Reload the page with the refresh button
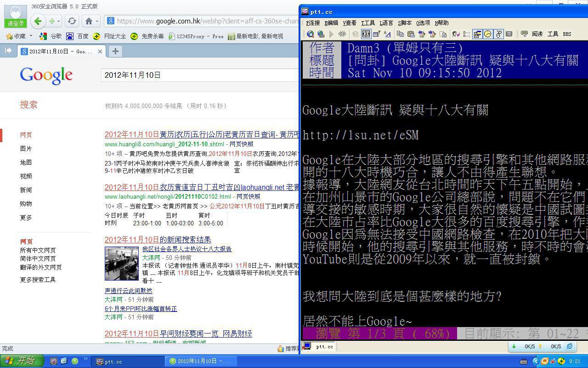Viewport: 588px width, 368px height. coord(72,21)
